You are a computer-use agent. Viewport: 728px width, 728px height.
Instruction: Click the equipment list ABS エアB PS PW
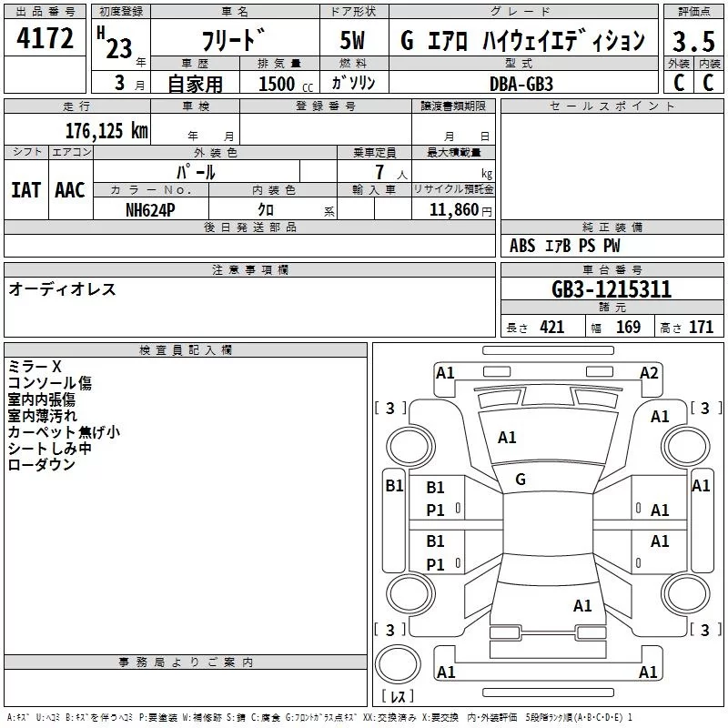point(564,246)
